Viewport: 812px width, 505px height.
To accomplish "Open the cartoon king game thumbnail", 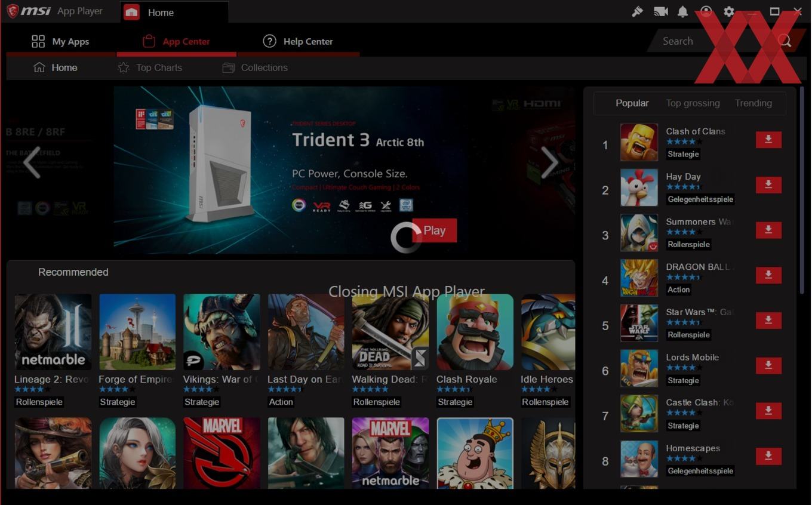I will coord(475,454).
